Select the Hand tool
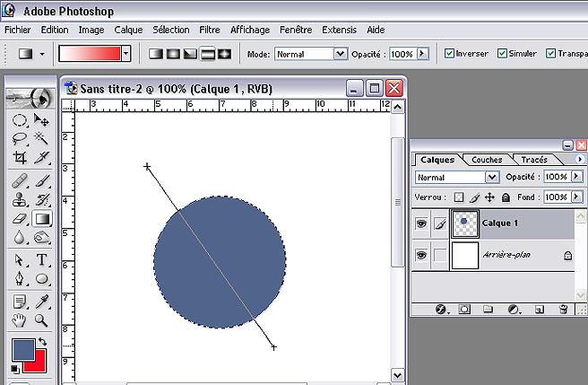Image resolution: width=588 pixels, height=385 pixels. coord(20,320)
